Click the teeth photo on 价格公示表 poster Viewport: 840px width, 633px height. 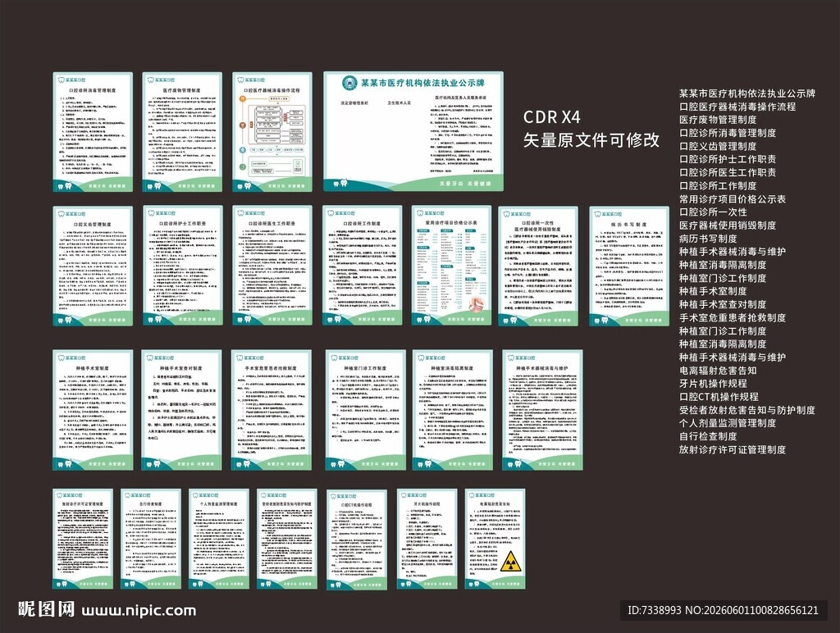pos(475,303)
